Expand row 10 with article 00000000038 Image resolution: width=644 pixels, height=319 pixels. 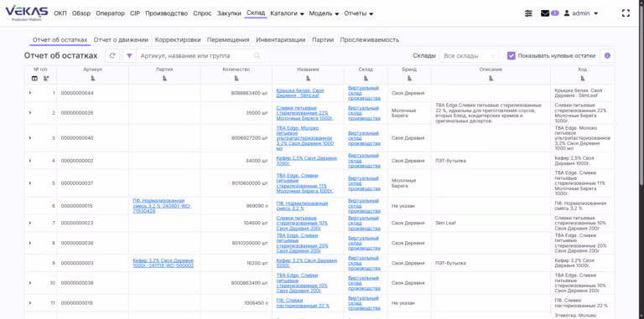[30, 283]
